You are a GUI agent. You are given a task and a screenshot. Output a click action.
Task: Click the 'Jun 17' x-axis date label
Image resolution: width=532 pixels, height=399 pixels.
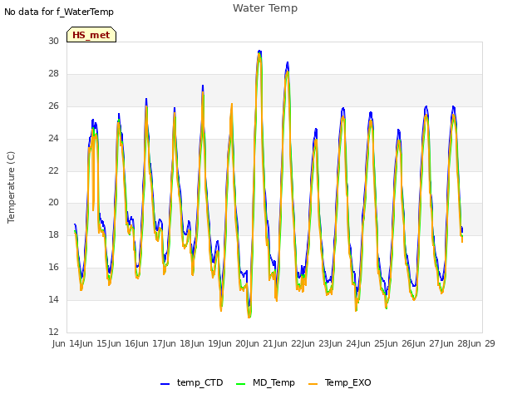coord(147,343)
